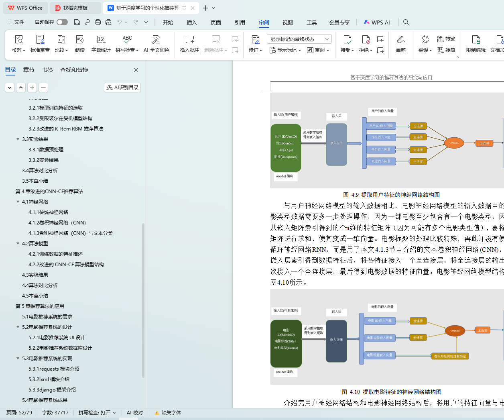Switch to the 视图 ribbon tab
The width and height of the screenshot is (504, 420).
[287, 22]
